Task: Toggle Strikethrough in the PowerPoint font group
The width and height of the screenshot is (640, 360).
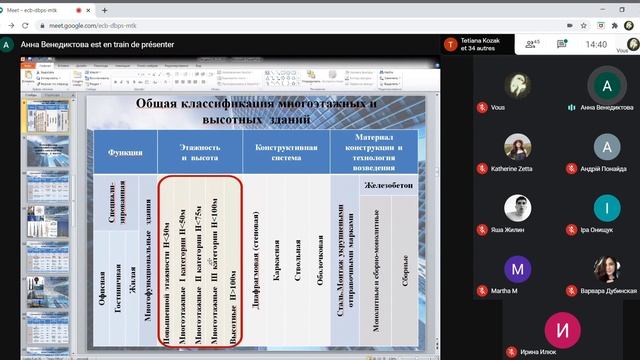Action: pos(140,82)
